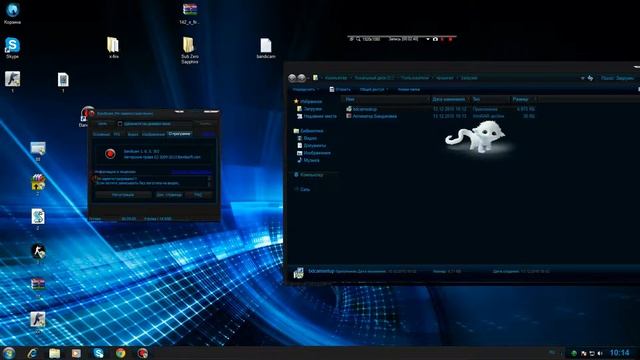Pause recording using the red pause icon
Image resolution: width=640 pixels, height=360 pixels.
pos(442,39)
